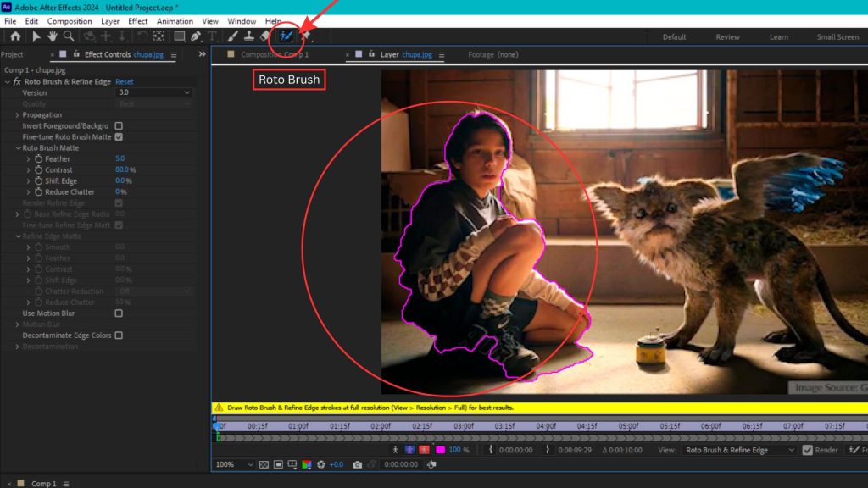Toggle lock on the Layer panel tab

(371, 54)
